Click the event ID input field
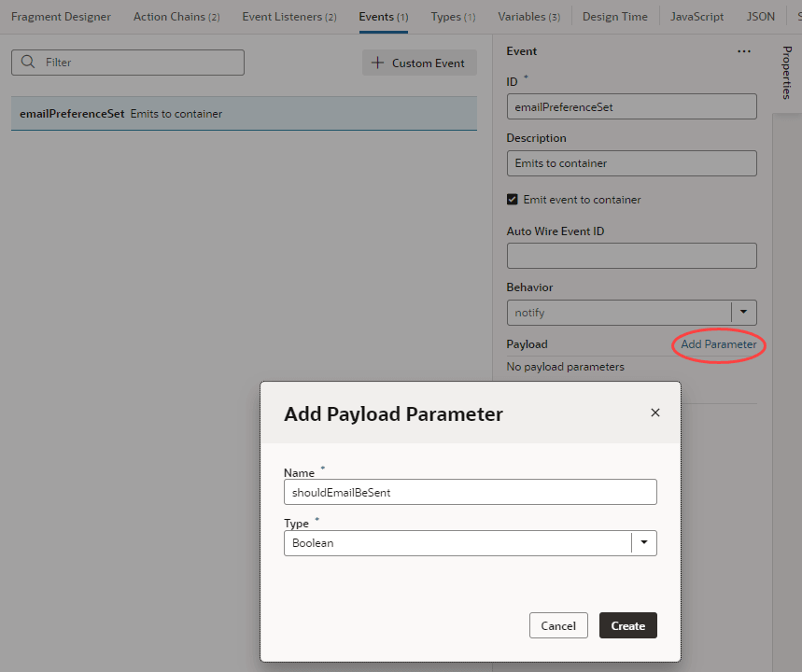802x672 pixels. click(x=631, y=106)
